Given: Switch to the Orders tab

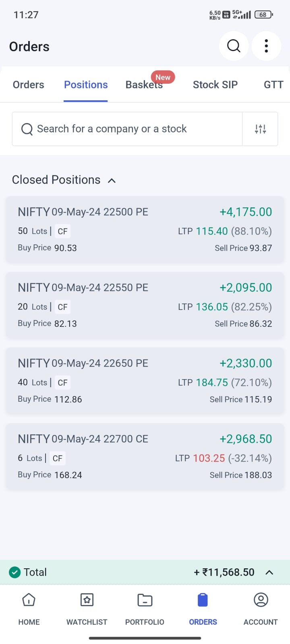Looking at the screenshot, I should coord(29,85).
